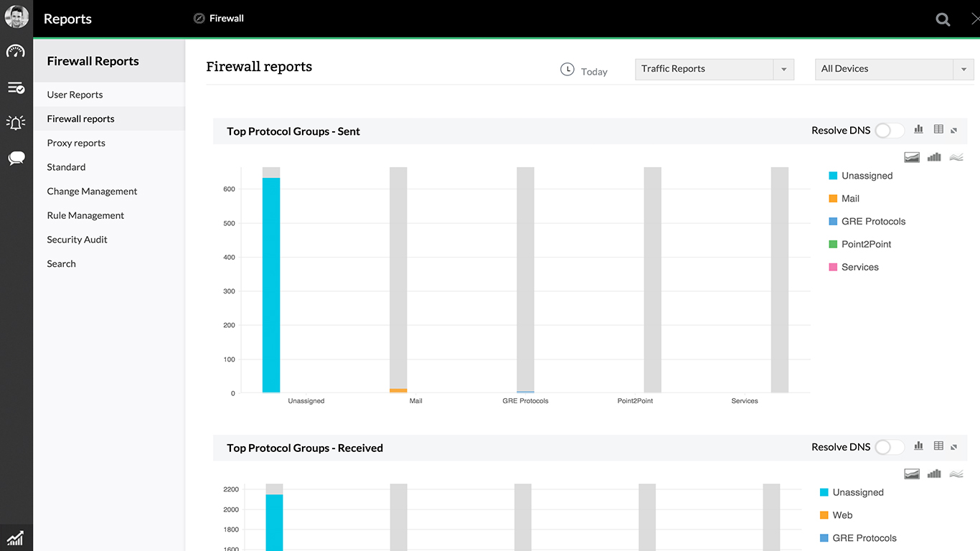Open the chat bubble icon in sidebar
Image resolution: width=980 pixels, height=551 pixels.
pyautogui.click(x=16, y=159)
